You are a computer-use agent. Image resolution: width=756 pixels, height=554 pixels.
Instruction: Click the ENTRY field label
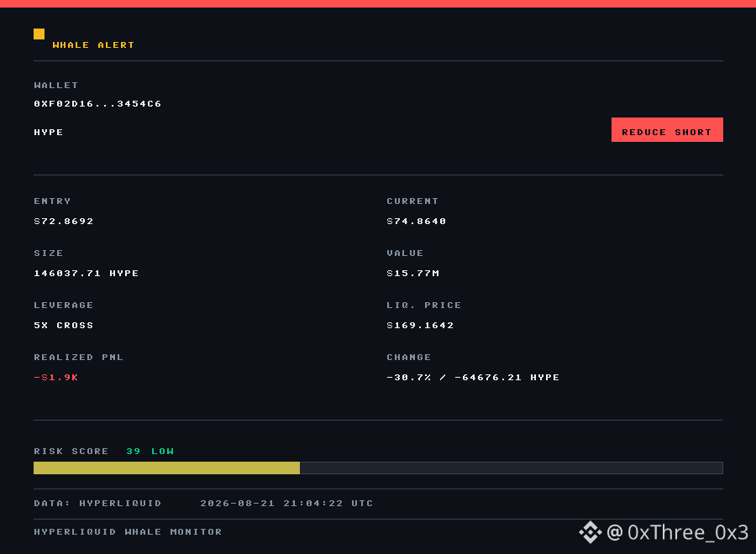click(52, 201)
